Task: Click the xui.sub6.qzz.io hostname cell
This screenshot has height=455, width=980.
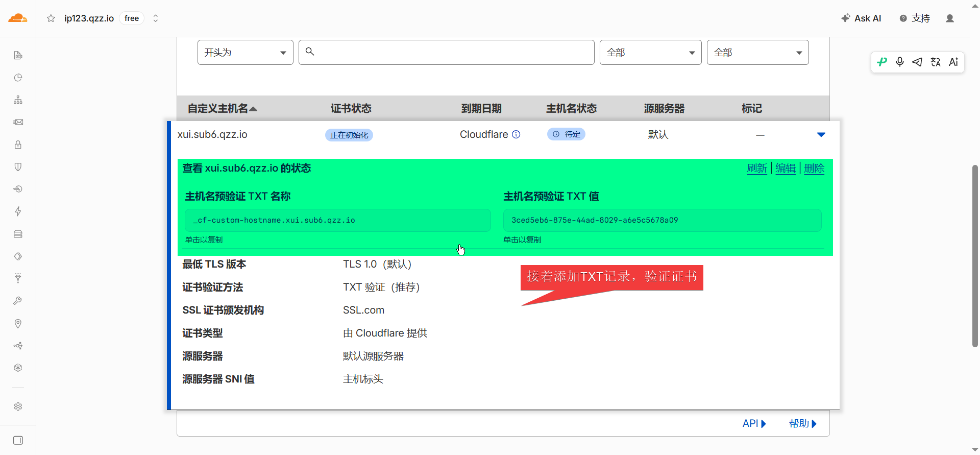Action: pos(212,134)
